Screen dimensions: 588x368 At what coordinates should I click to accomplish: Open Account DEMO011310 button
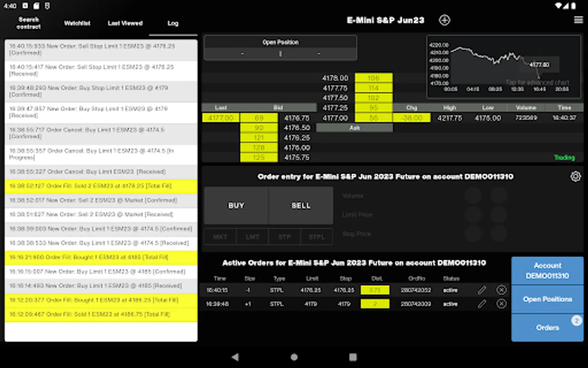[547, 271]
